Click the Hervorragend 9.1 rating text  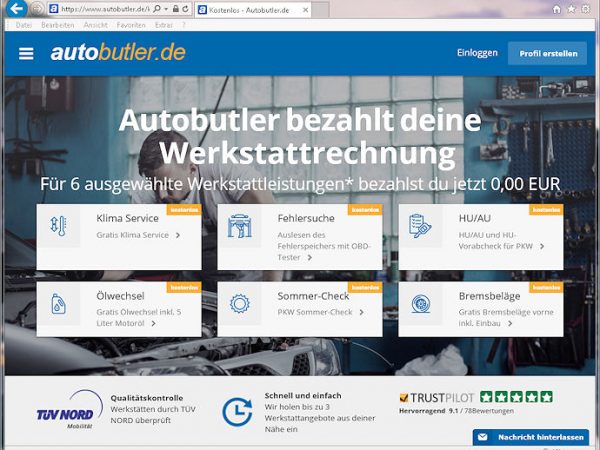[x=429, y=411]
